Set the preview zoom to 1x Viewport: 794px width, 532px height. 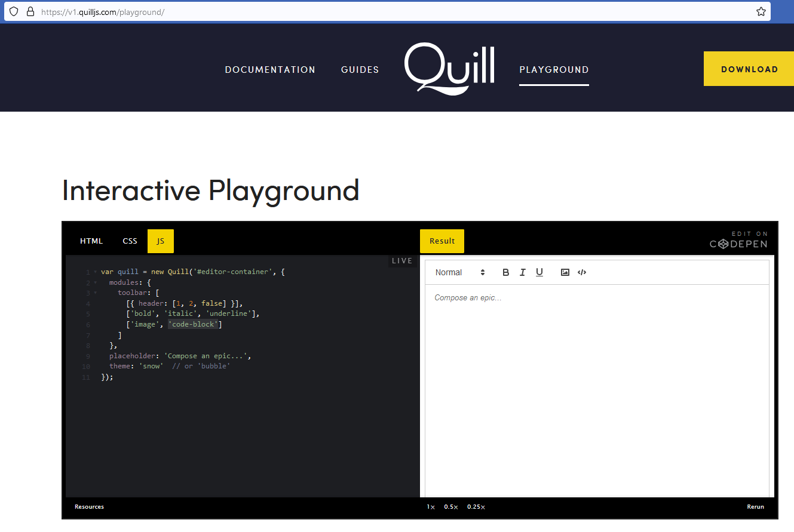pos(431,507)
